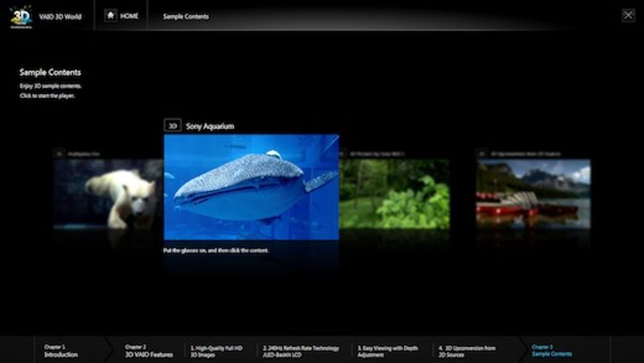This screenshot has width=644, height=363.
Task: Click the Sony Aquarium title text
Action: 210,127
